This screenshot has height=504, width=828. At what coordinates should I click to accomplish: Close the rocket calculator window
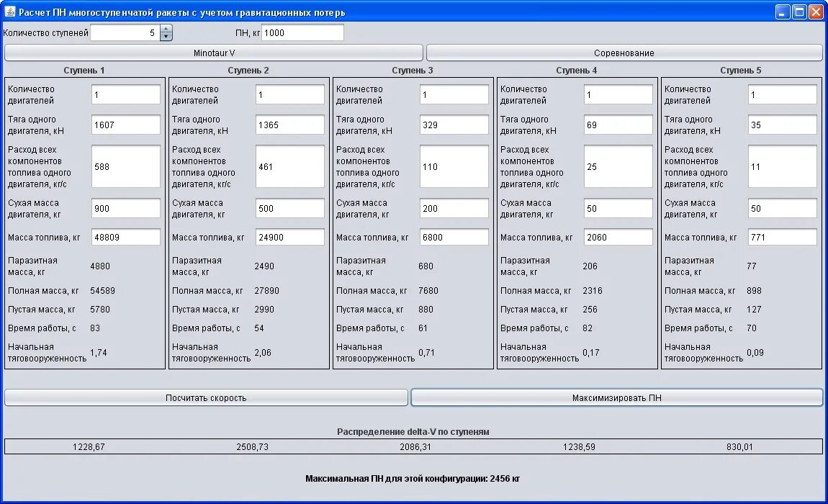click(x=816, y=12)
